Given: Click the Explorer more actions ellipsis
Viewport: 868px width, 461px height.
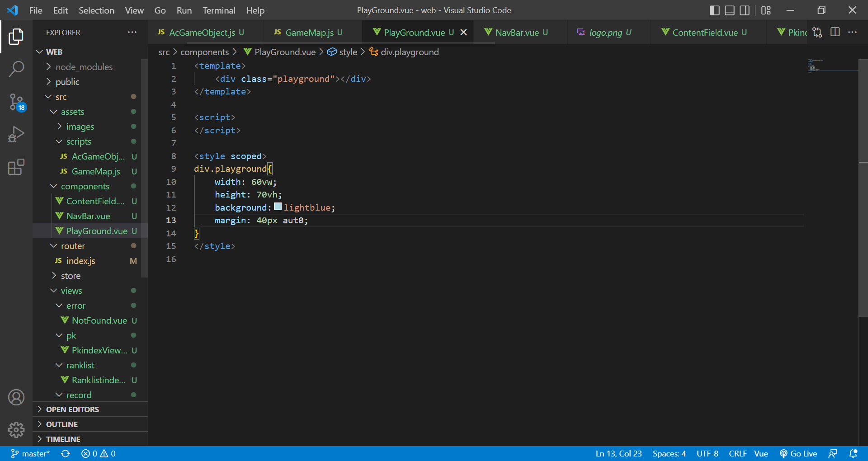Looking at the screenshot, I should pyautogui.click(x=132, y=32).
